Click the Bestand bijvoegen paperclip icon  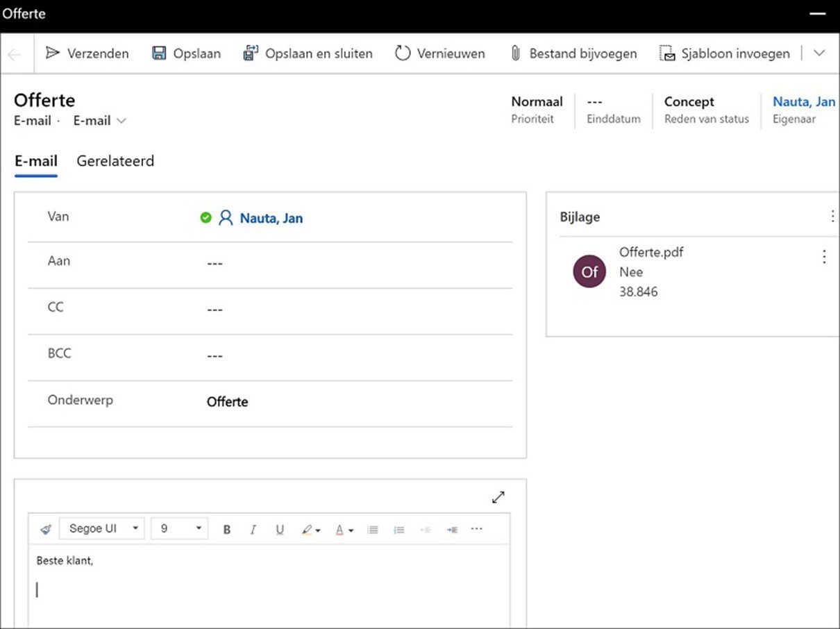pos(515,53)
